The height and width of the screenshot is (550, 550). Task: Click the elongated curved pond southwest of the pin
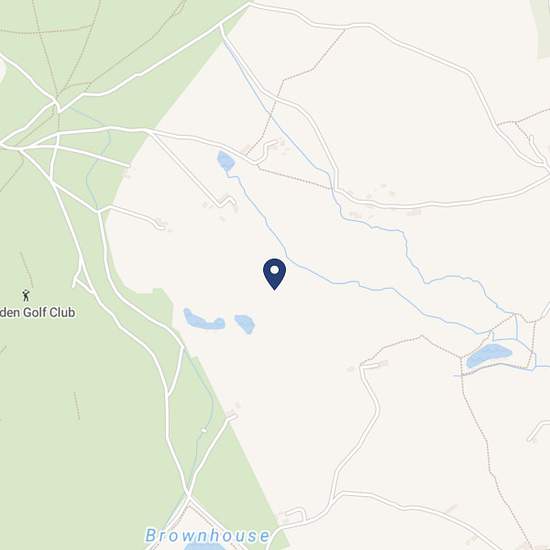tap(204, 320)
